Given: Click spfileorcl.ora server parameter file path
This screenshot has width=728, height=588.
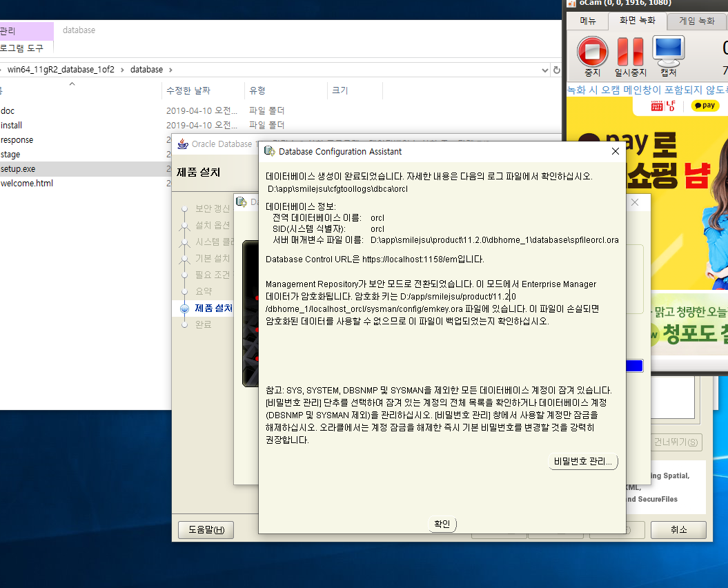Looking at the screenshot, I should (495, 240).
